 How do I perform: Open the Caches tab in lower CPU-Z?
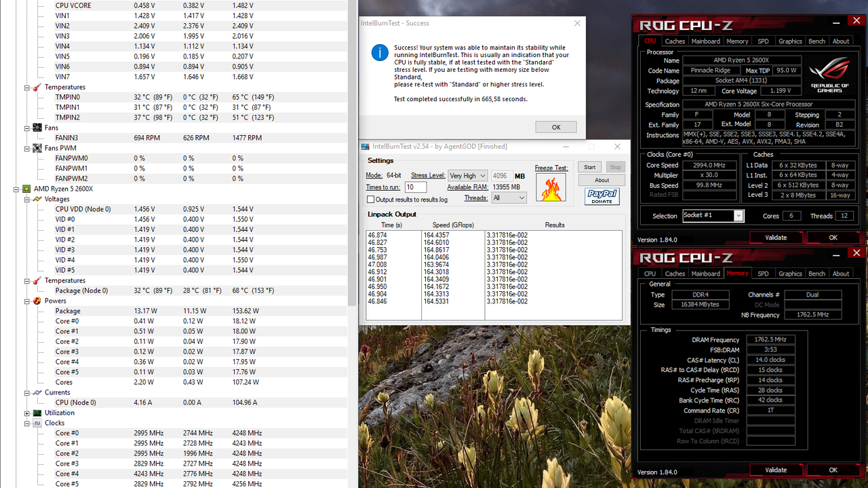pyautogui.click(x=675, y=274)
